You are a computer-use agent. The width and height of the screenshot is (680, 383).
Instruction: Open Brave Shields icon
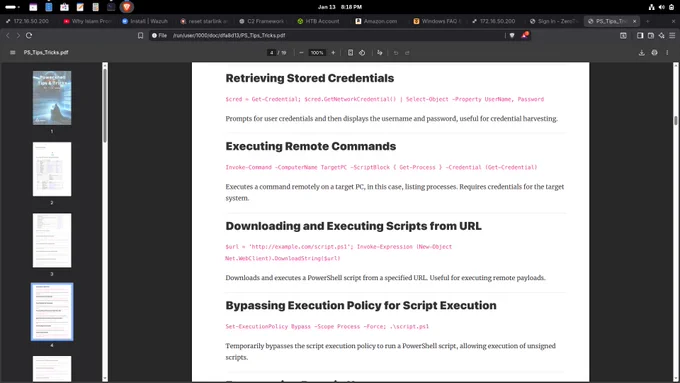(x=512, y=36)
